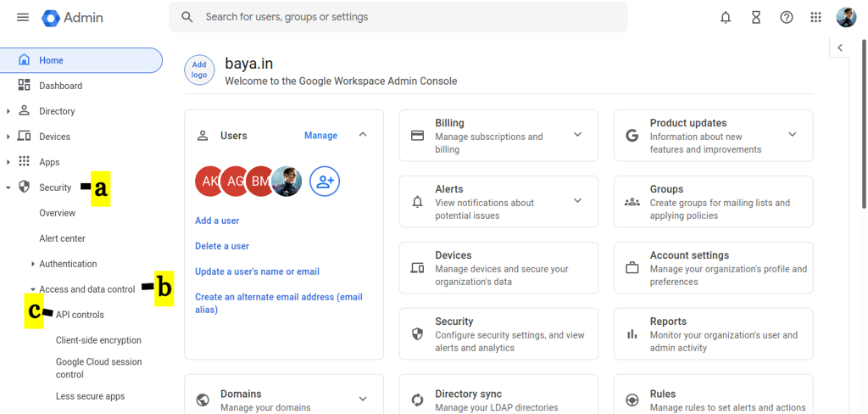Open the account profile avatar
868x414 pixels.
point(846,17)
